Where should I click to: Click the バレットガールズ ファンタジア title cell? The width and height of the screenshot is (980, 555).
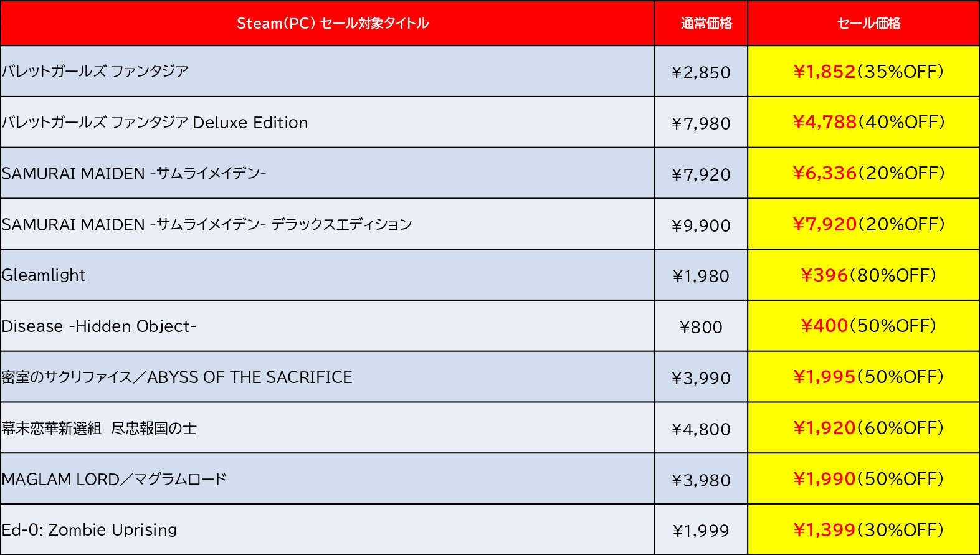pos(327,72)
